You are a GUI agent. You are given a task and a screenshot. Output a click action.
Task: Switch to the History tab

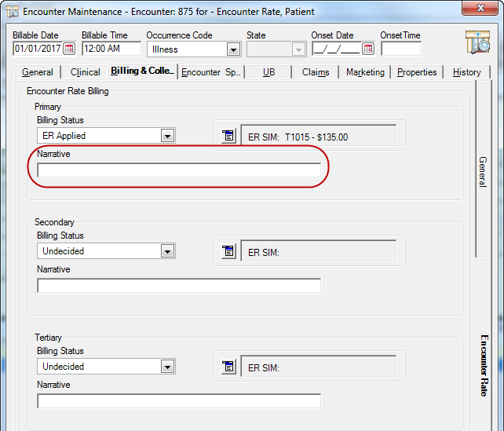click(x=467, y=72)
